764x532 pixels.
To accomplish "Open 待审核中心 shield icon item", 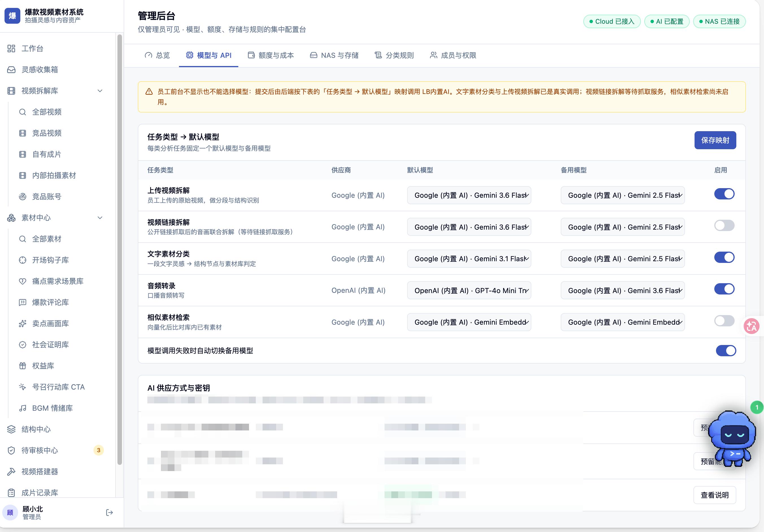I will (x=11, y=450).
